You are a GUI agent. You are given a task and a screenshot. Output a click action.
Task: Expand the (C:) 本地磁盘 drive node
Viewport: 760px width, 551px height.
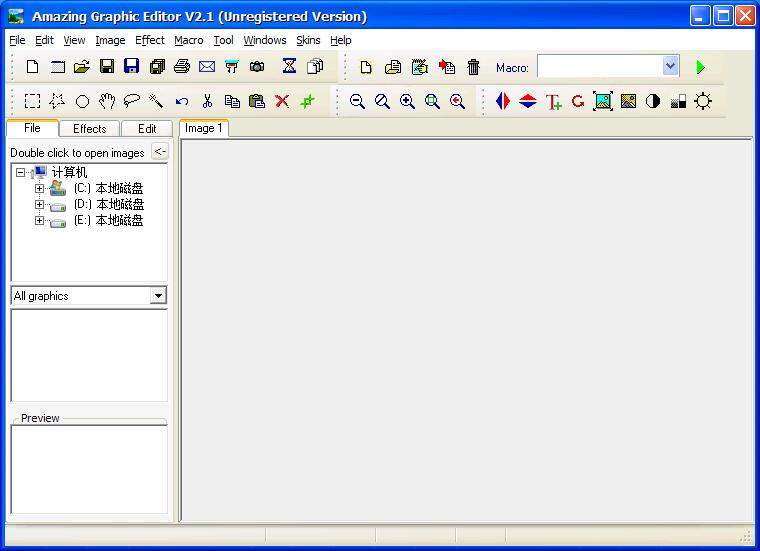point(39,188)
